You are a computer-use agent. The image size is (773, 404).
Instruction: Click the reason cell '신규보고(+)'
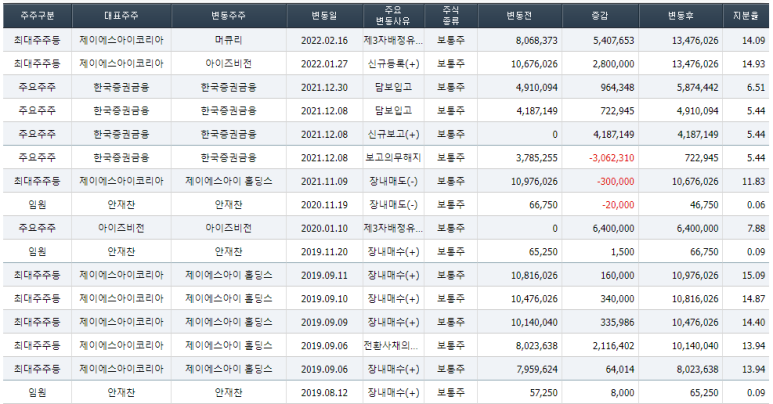click(393, 134)
